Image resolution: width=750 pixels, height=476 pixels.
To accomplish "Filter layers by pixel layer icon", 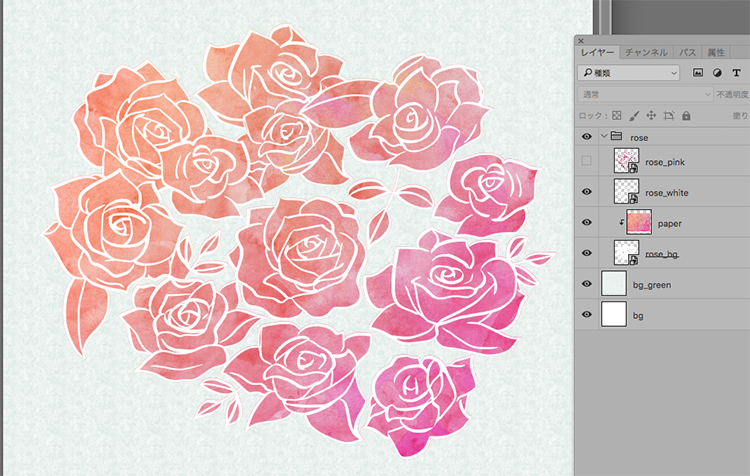I will click(698, 73).
